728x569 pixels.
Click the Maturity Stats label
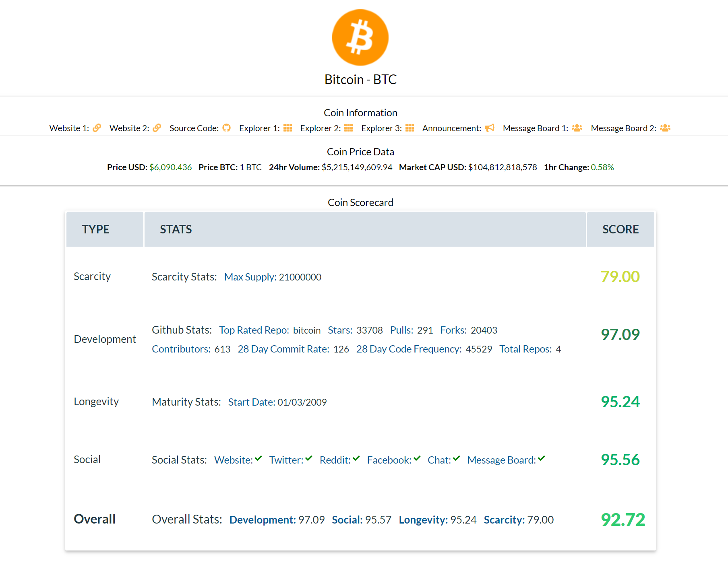[186, 402]
